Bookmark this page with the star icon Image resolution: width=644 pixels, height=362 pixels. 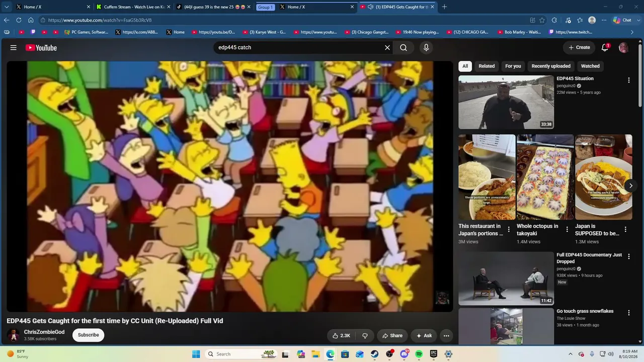tap(542, 20)
